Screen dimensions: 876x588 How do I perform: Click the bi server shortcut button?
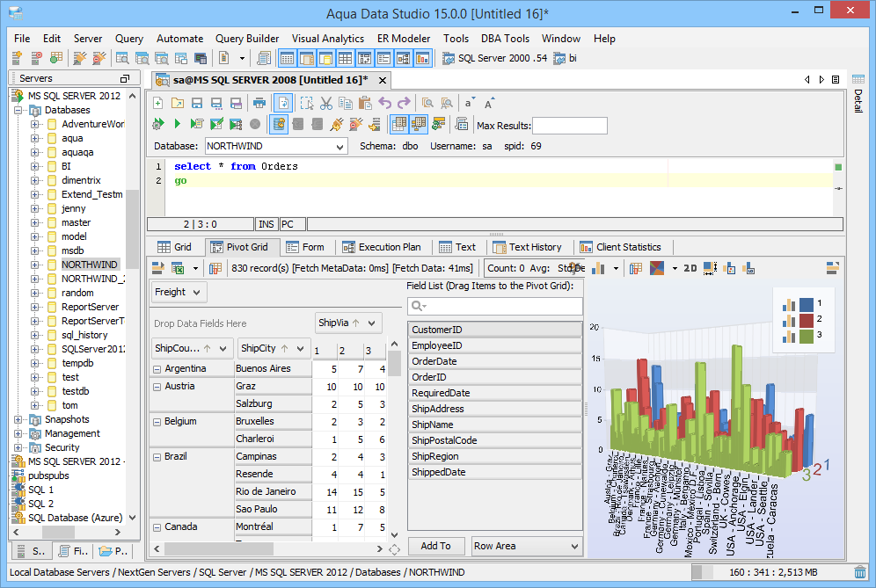click(566, 58)
